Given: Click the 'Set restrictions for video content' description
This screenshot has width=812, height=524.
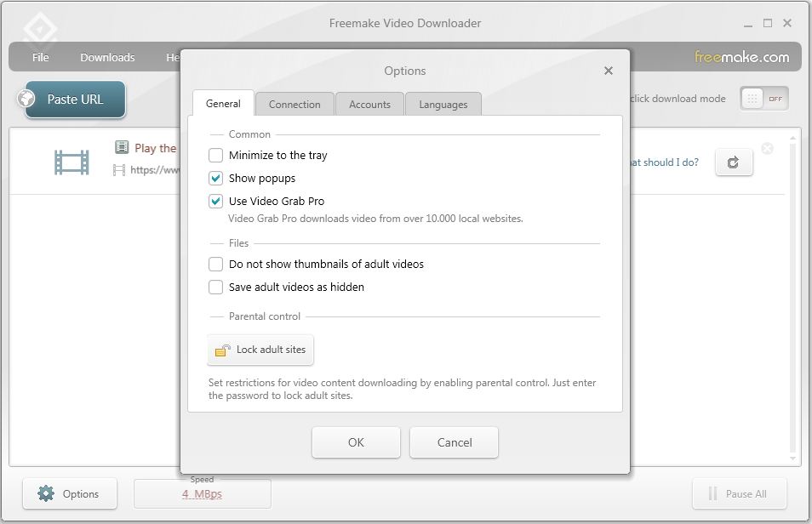Looking at the screenshot, I should pyautogui.click(x=403, y=389).
